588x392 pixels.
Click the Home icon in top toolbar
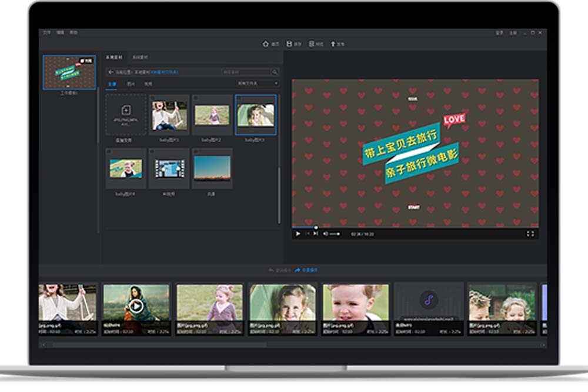point(266,44)
